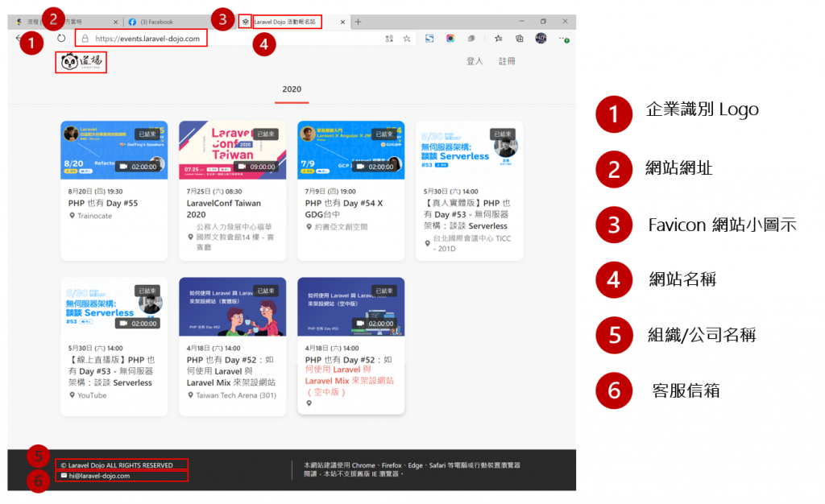Open the PHP 也有 Day #55 event thumbnail
The image size is (825, 504).
pyautogui.click(x=114, y=151)
